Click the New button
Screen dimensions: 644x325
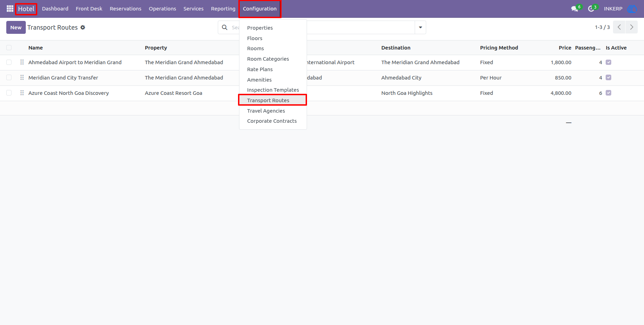pos(16,27)
